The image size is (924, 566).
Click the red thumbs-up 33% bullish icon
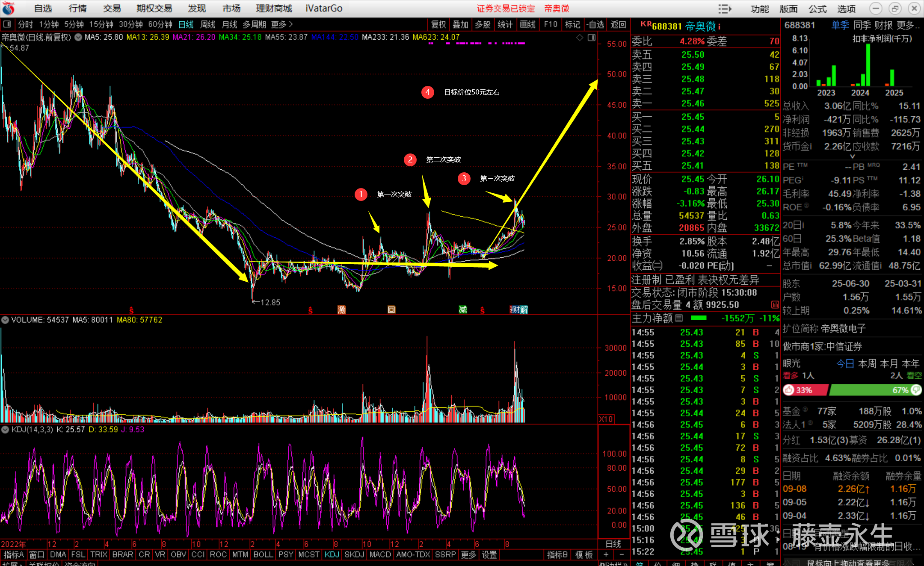pyautogui.click(x=789, y=390)
